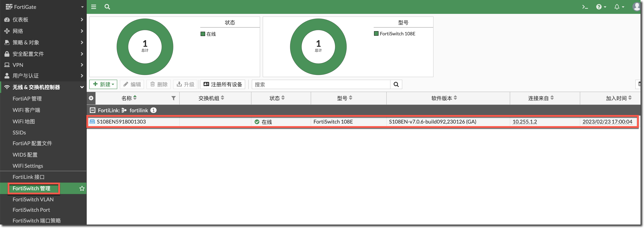Click the name column filter icon
The width and height of the screenshot is (644, 228).
tap(173, 98)
